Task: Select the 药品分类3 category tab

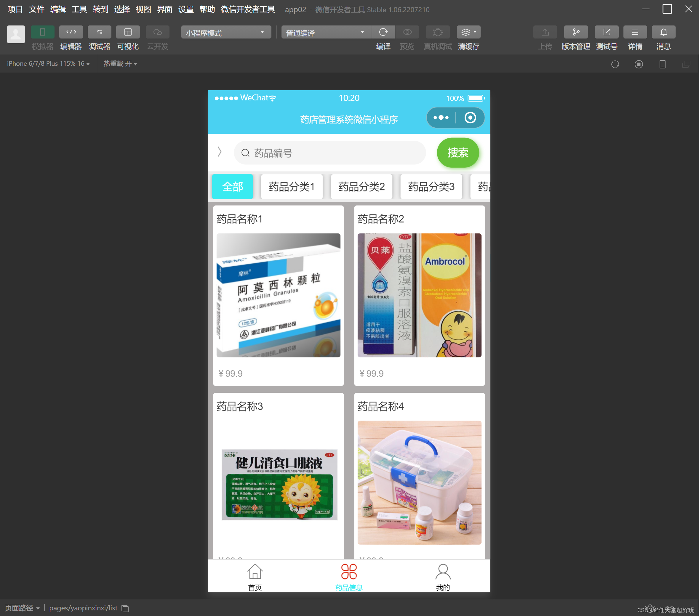Action: tap(431, 186)
